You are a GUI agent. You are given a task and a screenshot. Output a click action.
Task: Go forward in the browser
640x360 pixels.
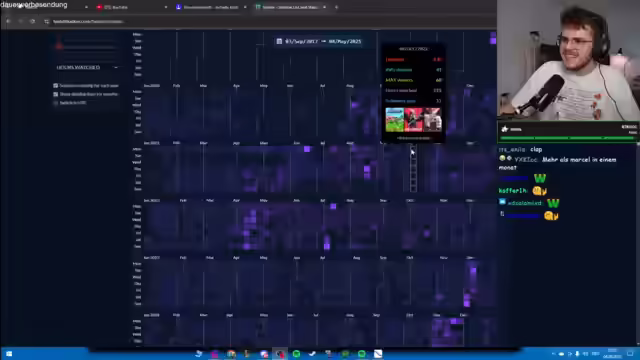pyautogui.click(x=20, y=21)
